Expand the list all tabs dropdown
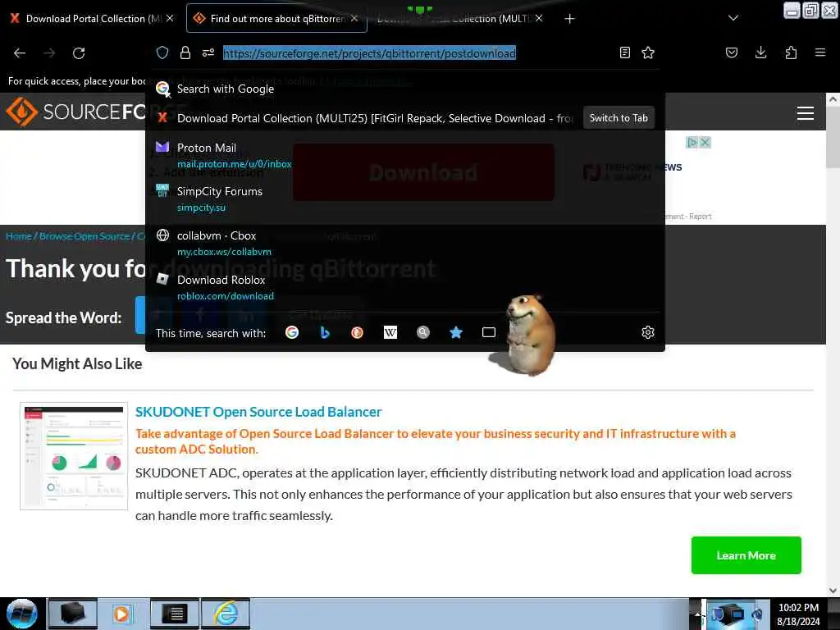This screenshot has width=840, height=630. point(733,18)
